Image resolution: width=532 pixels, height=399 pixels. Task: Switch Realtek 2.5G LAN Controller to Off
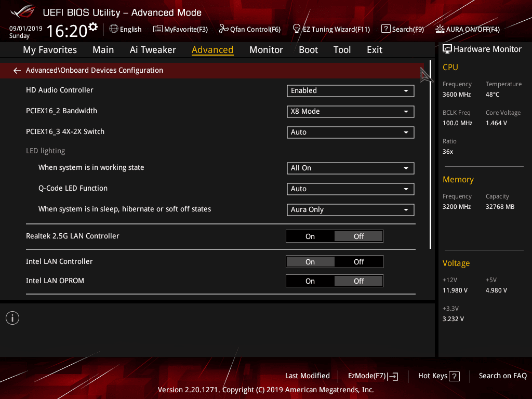pos(358,236)
